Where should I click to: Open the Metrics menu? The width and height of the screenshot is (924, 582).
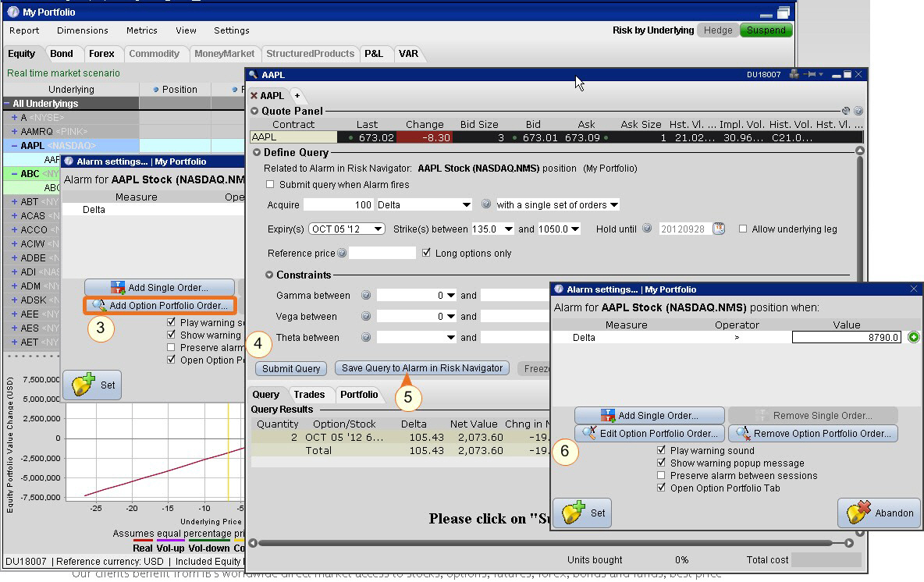tap(141, 30)
